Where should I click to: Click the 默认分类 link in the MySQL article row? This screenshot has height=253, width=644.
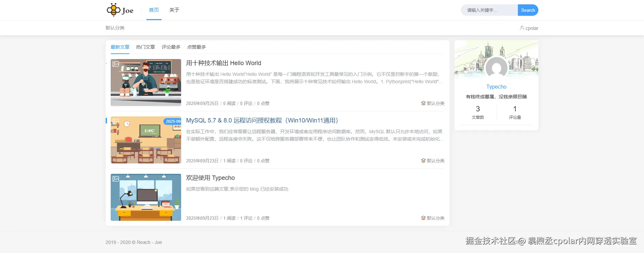(436, 161)
